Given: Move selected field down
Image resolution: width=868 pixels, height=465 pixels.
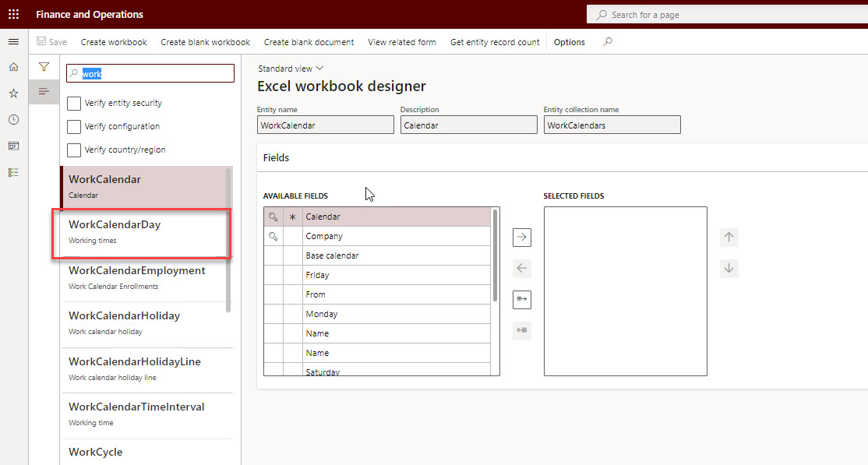Looking at the screenshot, I should [729, 268].
